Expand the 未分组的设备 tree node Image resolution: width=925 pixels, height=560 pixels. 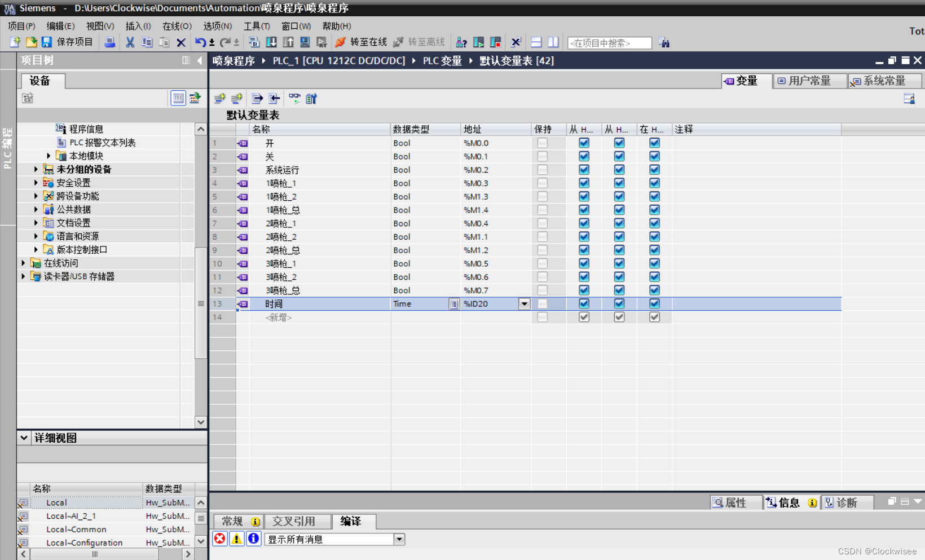(x=36, y=169)
